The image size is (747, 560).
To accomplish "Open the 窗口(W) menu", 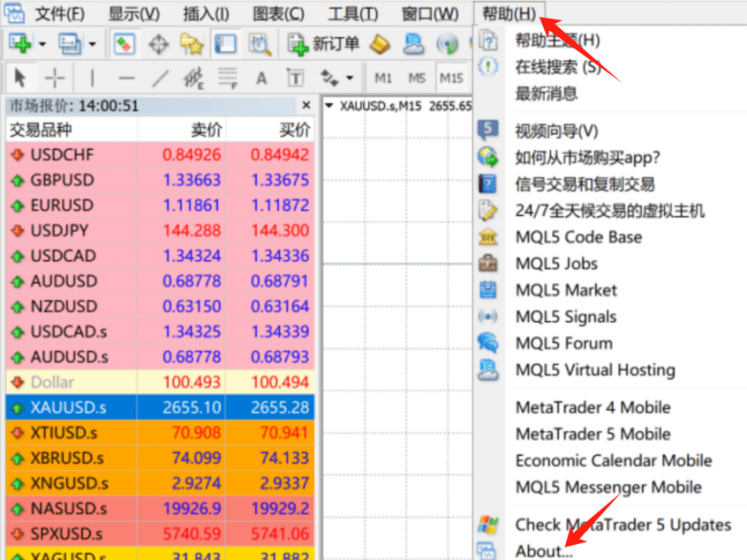I will [430, 13].
